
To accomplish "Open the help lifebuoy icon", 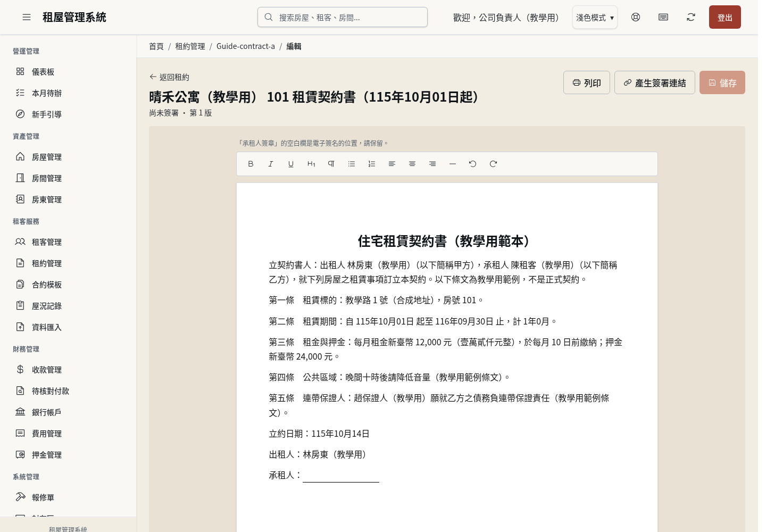I will click(x=636, y=17).
